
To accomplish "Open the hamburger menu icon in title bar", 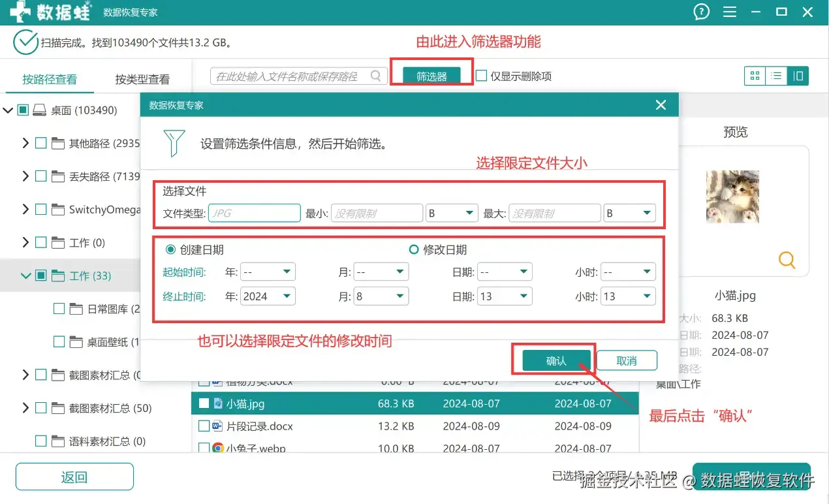I will pyautogui.click(x=730, y=12).
